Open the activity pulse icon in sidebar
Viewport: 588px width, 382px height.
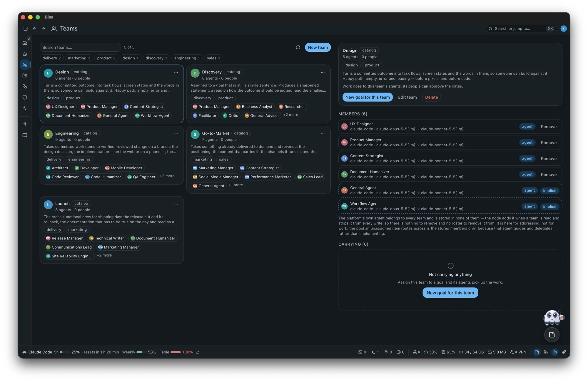pos(25,108)
